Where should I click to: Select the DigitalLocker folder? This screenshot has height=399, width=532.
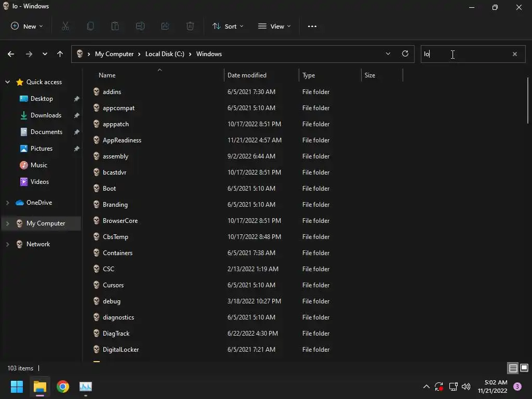pos(121,350)
